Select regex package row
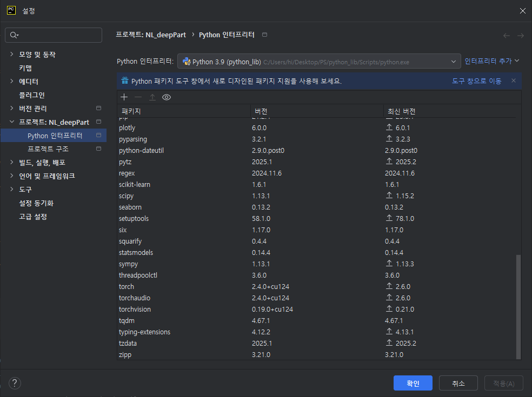The height and width of the screenshot is (397, 532). click(317, 173)
